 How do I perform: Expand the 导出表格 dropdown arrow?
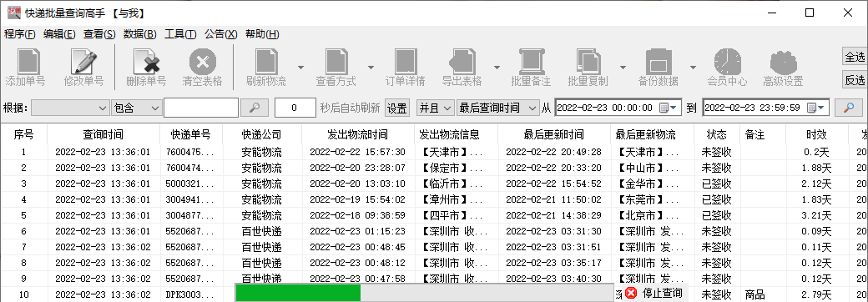(497, 68)
